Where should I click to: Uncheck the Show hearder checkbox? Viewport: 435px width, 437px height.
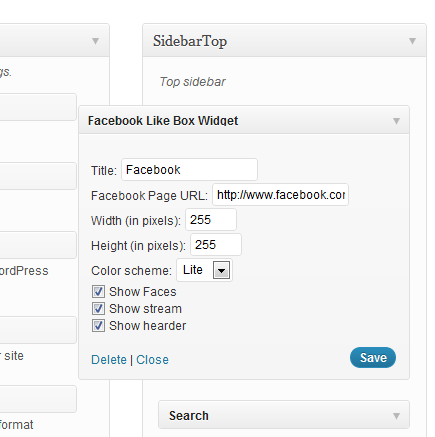tap(98, 326)
